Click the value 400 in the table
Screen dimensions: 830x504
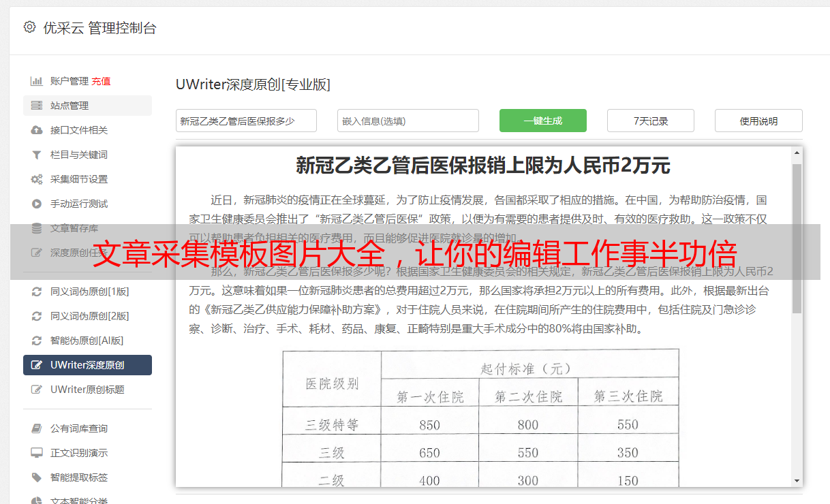click(430, 481)
